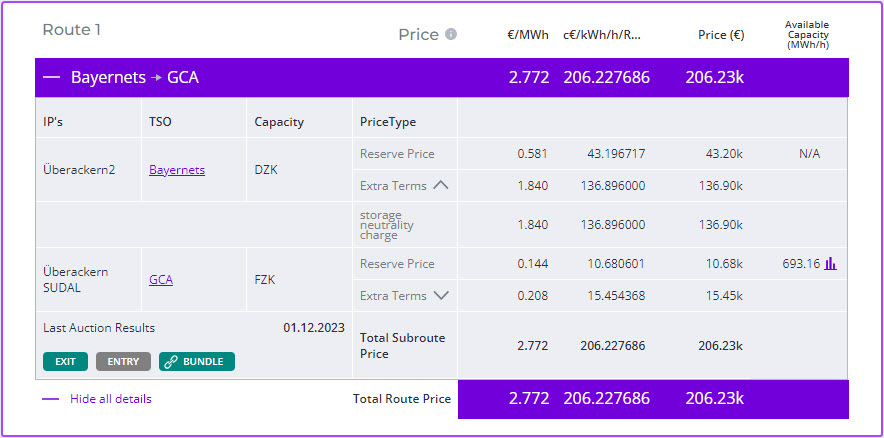This screenshot has height=438, width=884.
Task: Open the available capacity chart icon next to 693.16
Action: [830, 263]
